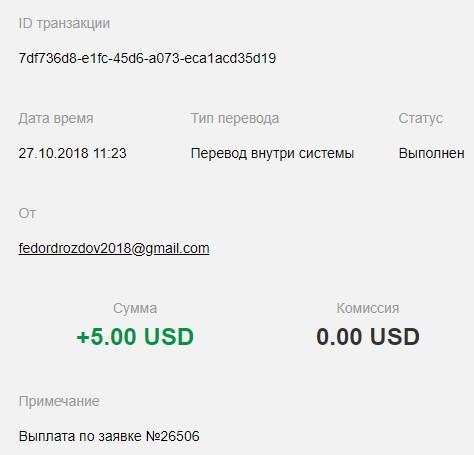Select the +5.00 USD amount

click(x=135, y=336)
